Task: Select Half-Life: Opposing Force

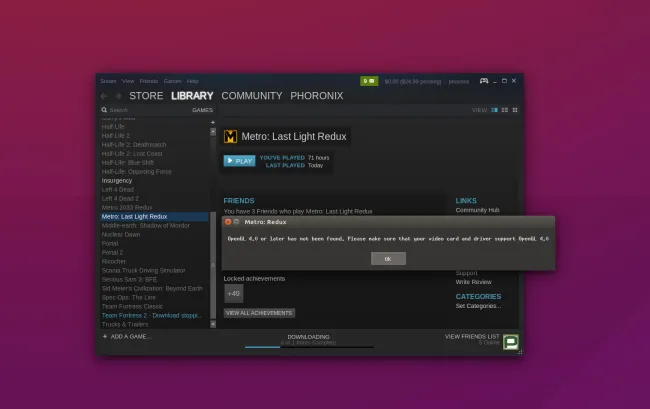Action: (136, 172)
